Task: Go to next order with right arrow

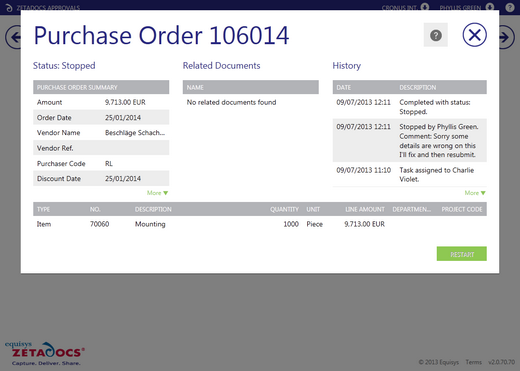Action: (507, 37)
